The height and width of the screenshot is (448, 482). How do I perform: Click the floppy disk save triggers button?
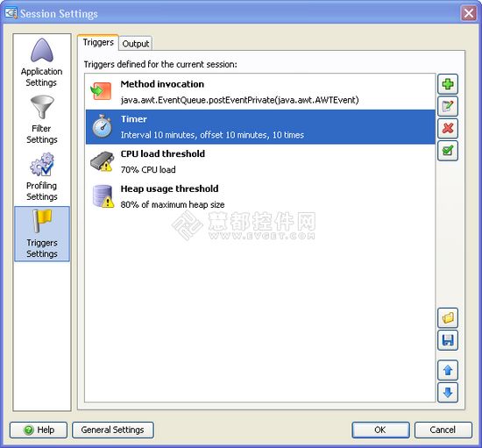448,340
